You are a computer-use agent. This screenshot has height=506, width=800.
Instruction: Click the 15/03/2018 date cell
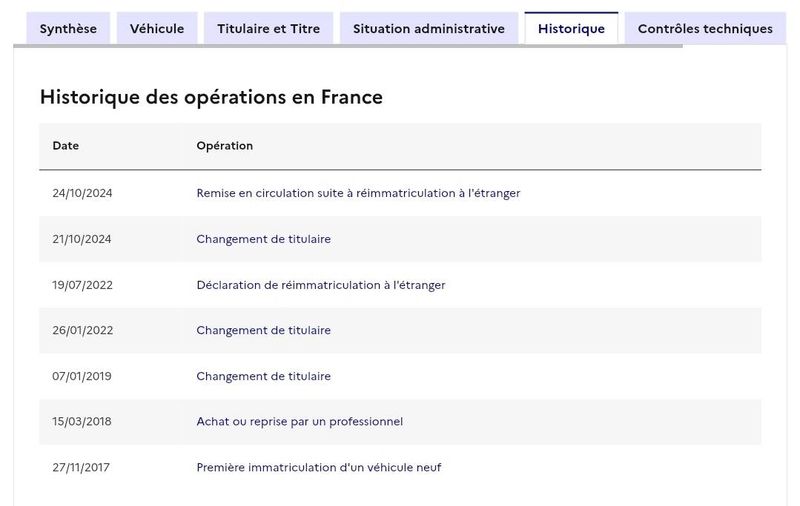(x=82, y=422)
